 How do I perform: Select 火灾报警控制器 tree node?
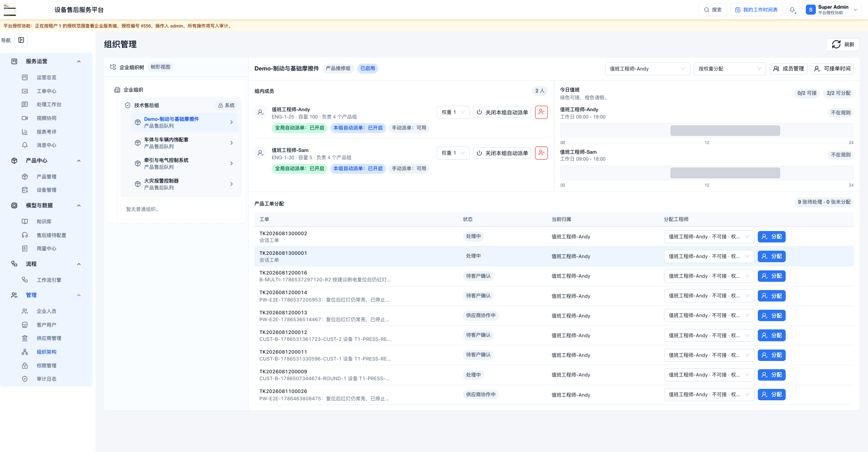click(x=184, y=184)
